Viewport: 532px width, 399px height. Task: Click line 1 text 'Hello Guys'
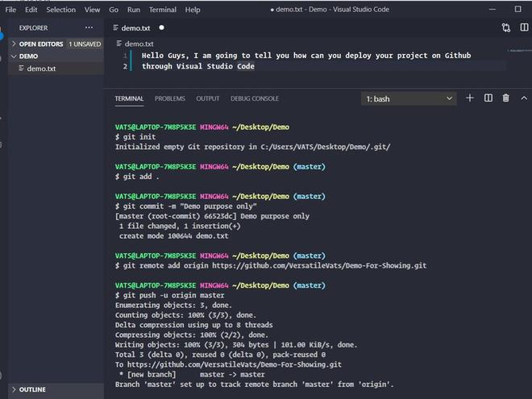click(x=164, y=56)
